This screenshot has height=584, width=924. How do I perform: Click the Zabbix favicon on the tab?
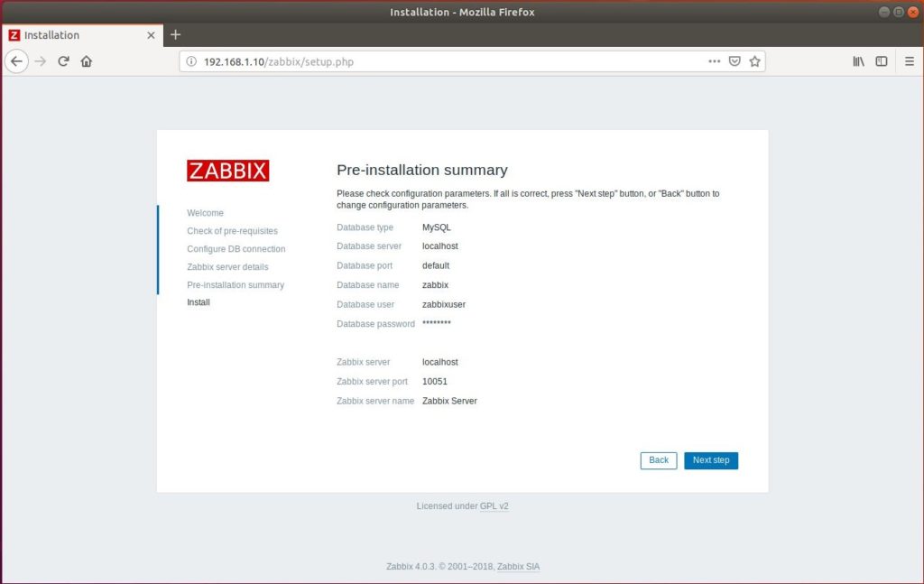(x=14, y=35)
